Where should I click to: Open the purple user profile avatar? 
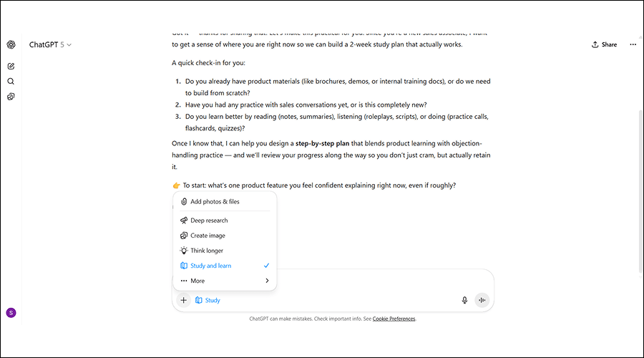(11, 312)
